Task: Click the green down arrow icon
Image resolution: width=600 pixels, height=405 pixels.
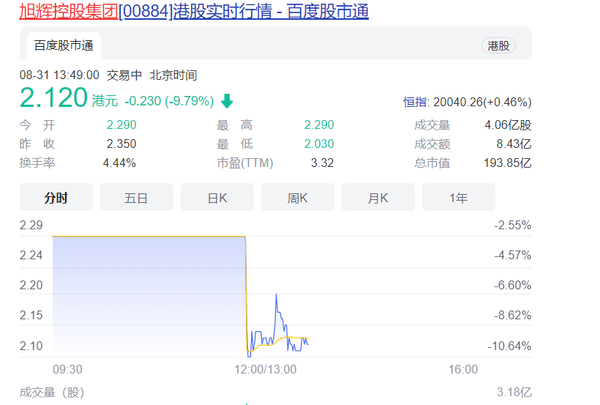Action: coord(227,101)
